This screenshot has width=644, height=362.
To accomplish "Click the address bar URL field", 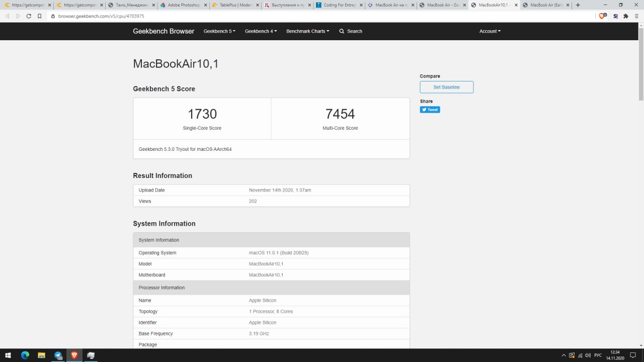I will point(322,16).
